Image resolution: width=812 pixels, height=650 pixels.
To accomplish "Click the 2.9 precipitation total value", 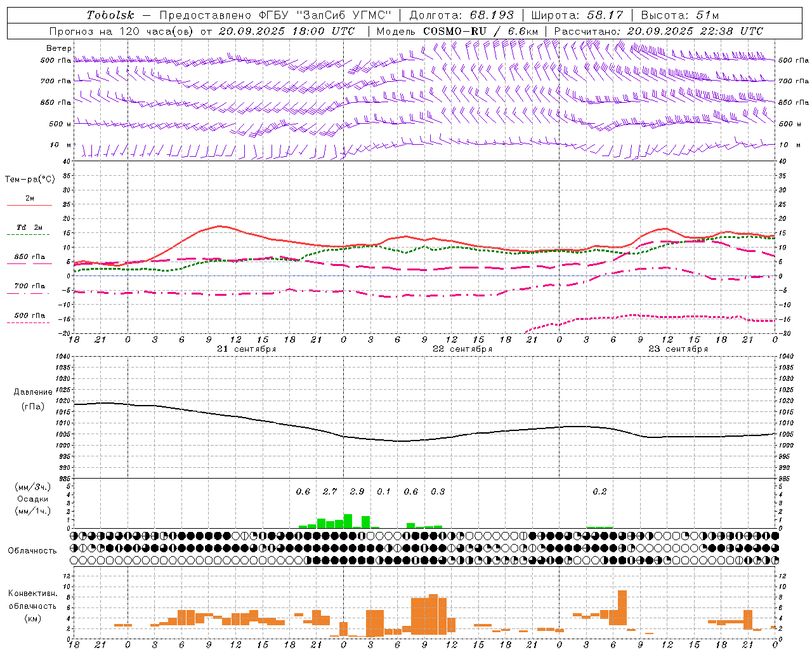I will point(357,492).
